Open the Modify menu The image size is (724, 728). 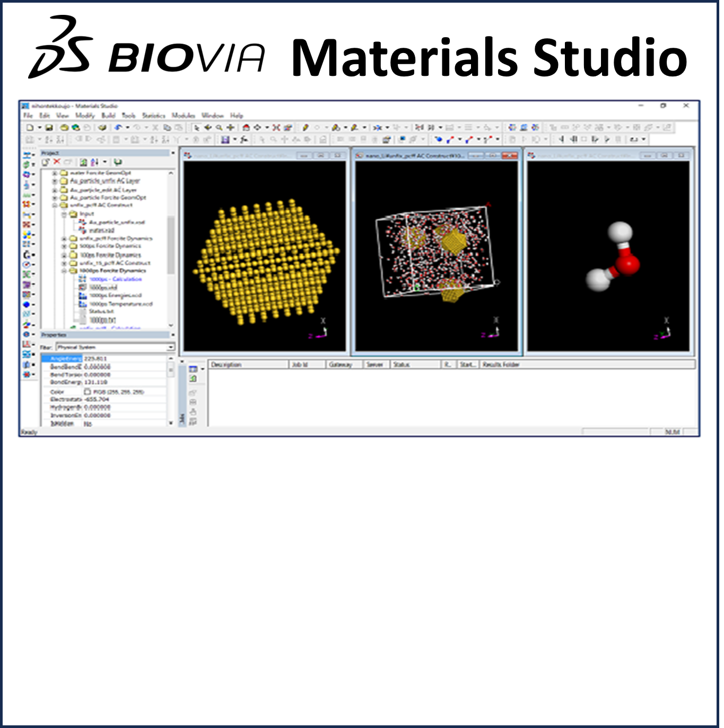pos(84,116)
